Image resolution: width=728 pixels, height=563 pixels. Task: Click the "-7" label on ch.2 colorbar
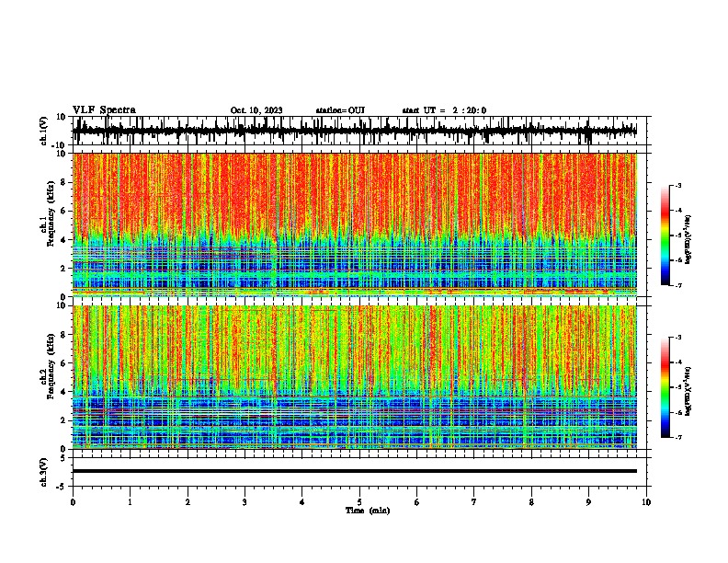pos(677,438)
